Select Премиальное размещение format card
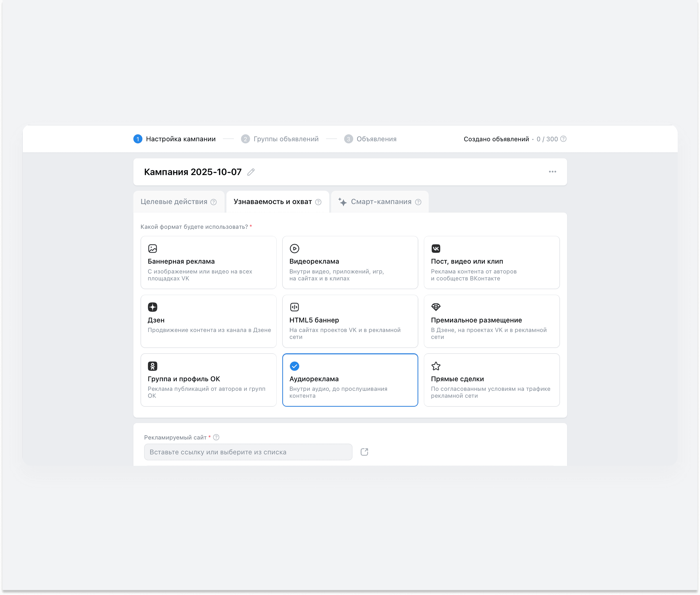Viewport: 700px width, 595px height. tap(491, 321)
